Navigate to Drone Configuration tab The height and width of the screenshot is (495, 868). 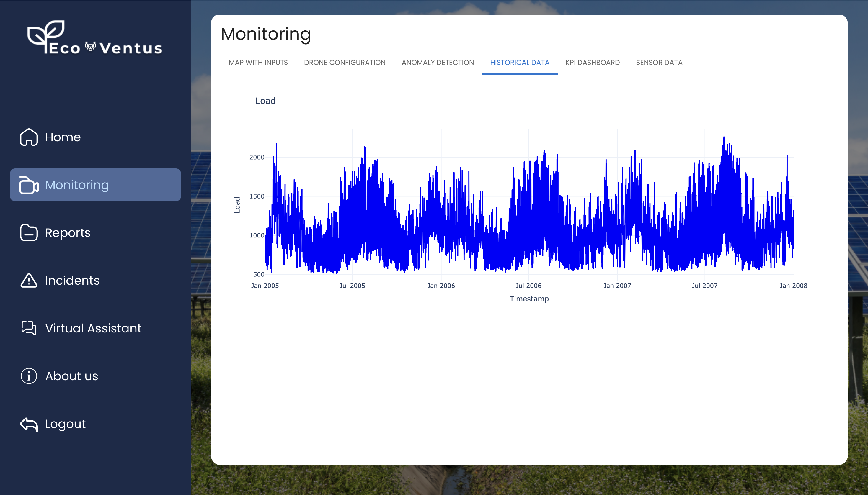(345, 63)
